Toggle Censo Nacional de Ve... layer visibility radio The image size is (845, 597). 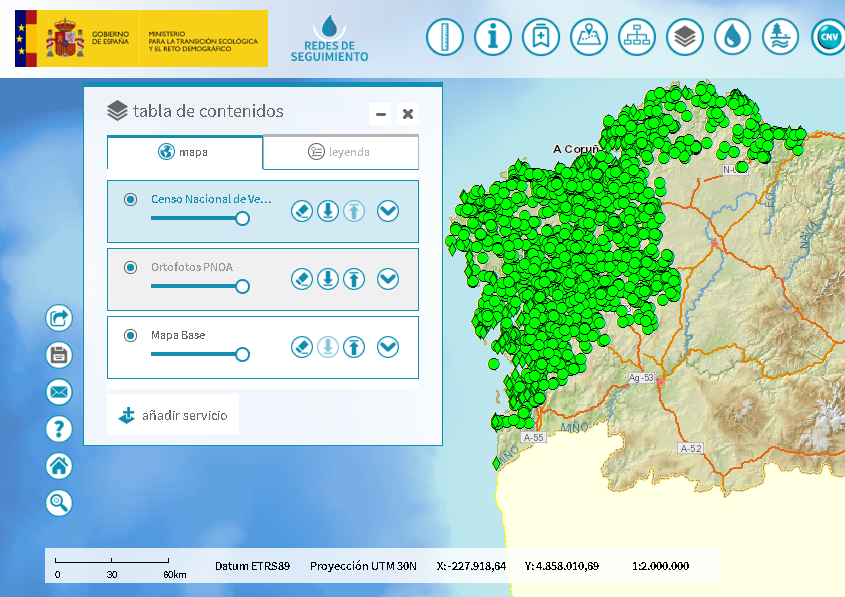130,199
